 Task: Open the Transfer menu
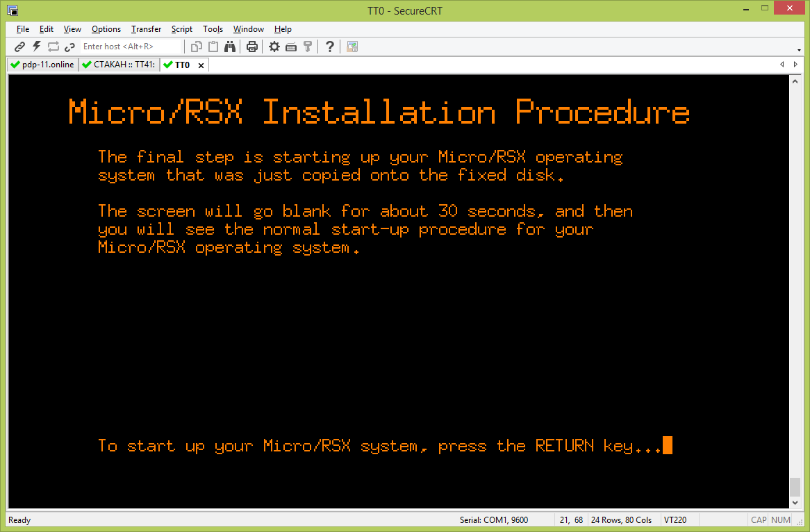(x=146, y=29)
